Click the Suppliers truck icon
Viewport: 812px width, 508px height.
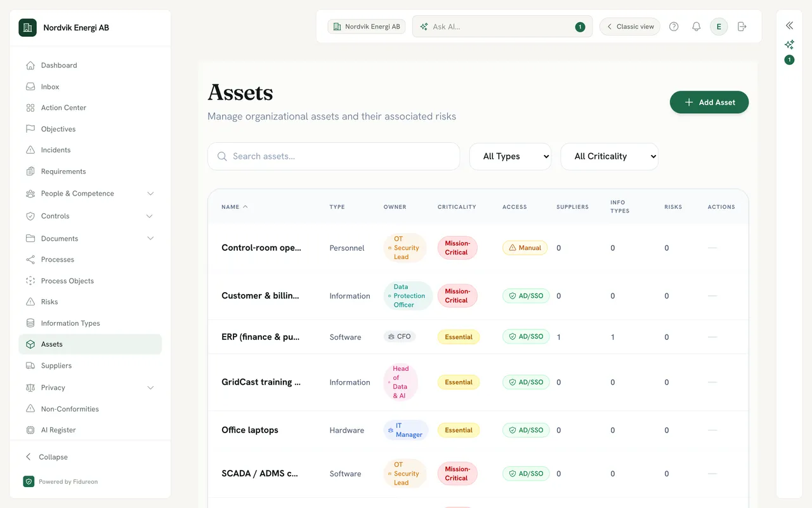click(x=30, y=366)
